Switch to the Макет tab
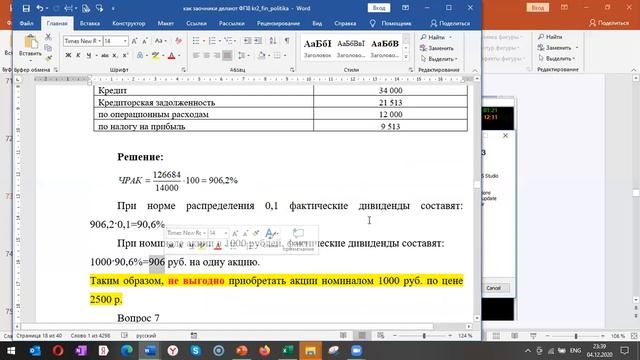The height and width of the screenshot is (360, 640). [x=166, y=23]
